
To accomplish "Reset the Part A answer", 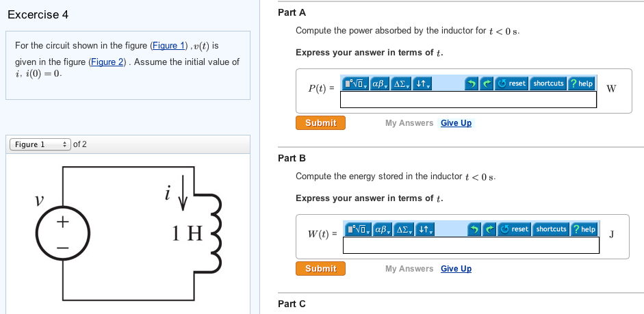I will click(x=512, y=83).
